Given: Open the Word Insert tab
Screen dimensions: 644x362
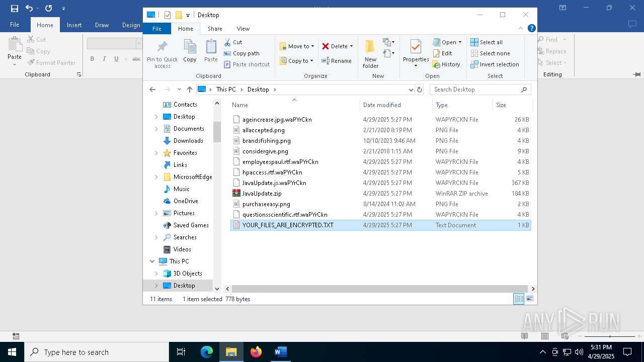Looking at the screenshot, I should click(x=74, y=25).
